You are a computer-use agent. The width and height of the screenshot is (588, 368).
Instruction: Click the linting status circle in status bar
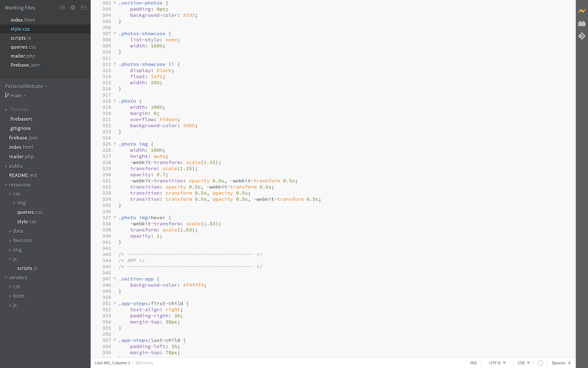(540, 363)
